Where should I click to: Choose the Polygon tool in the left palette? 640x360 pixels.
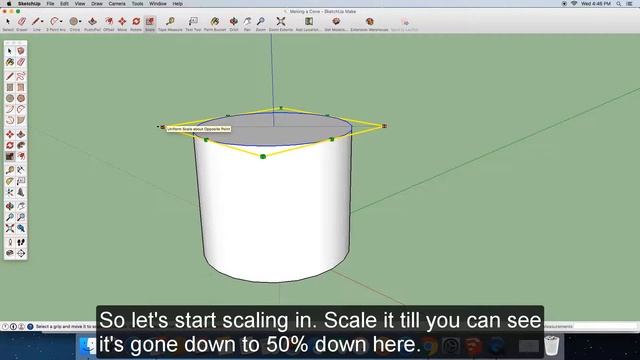pos(21,98)
